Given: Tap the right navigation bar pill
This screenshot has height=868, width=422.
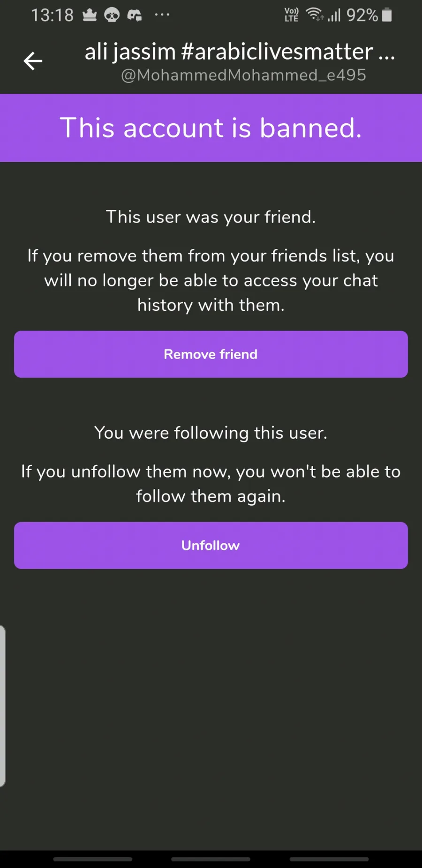Looking at the screenshot, I should tap(329, 859).
